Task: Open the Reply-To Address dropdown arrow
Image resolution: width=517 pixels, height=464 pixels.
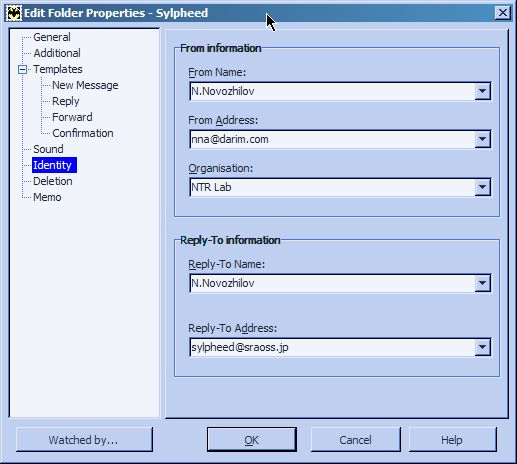Action: pyautogui.click(x=482, y=347)
